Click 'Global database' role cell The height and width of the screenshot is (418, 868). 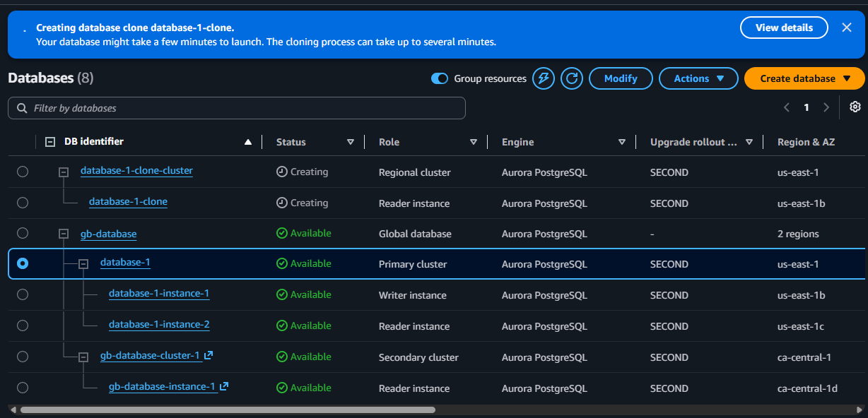point(415,234)
